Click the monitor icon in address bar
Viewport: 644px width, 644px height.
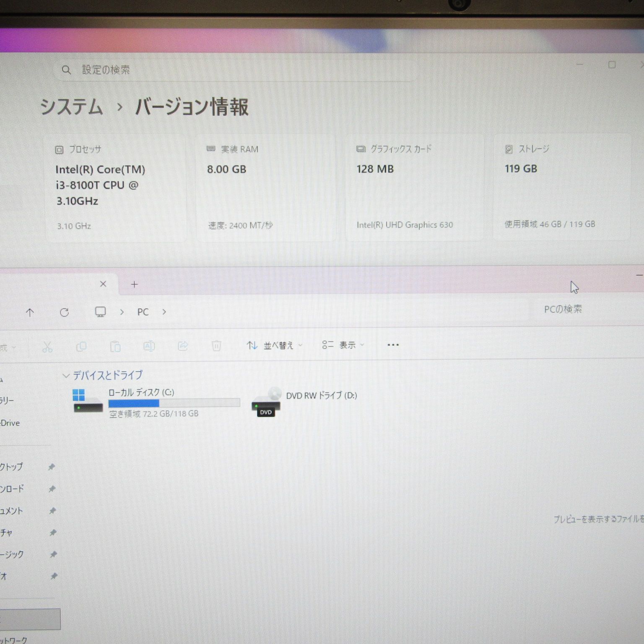pos(100,312)
